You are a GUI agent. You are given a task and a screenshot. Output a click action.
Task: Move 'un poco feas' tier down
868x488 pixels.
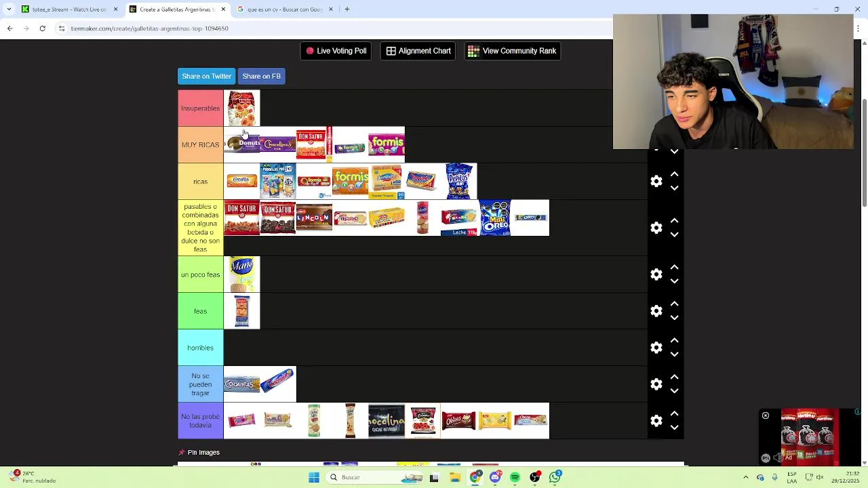click(x=674, y=281)
